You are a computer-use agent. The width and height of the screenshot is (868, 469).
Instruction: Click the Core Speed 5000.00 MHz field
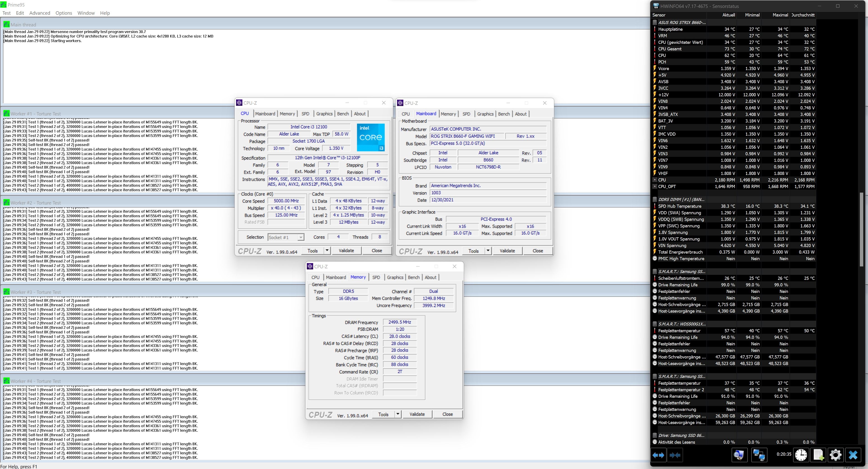(x=286, y=201)
